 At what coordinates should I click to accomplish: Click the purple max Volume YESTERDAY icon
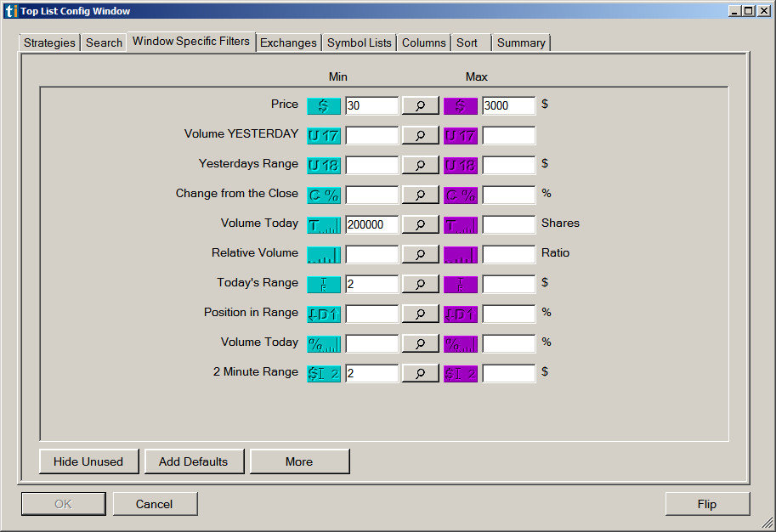461,136
